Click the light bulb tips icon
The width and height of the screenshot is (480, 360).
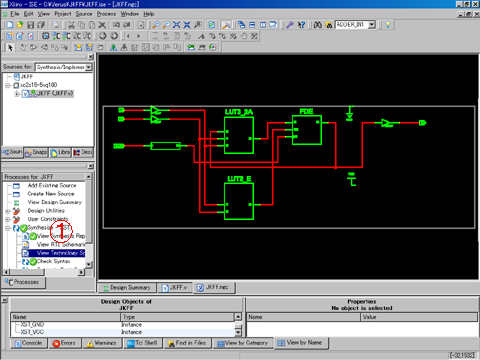point(387,25)
